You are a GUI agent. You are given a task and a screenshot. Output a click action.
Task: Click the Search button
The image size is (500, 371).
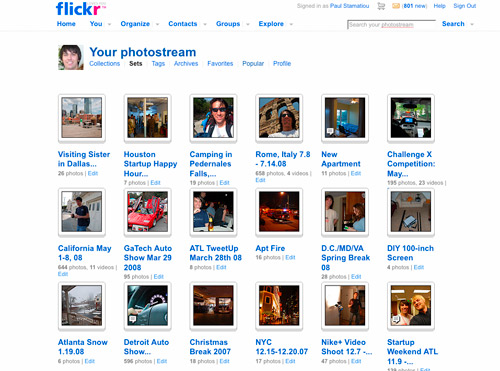(453, 24)
